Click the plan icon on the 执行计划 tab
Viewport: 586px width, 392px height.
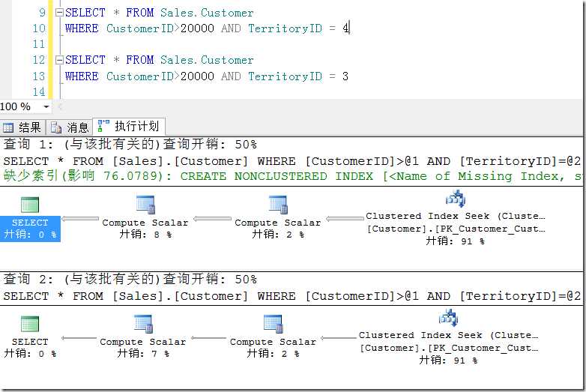pos(103,126)
